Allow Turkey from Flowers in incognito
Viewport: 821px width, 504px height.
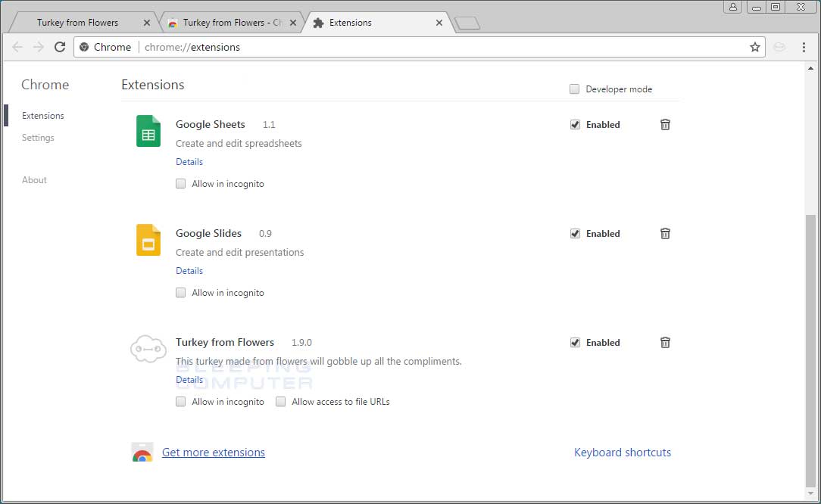181,401
